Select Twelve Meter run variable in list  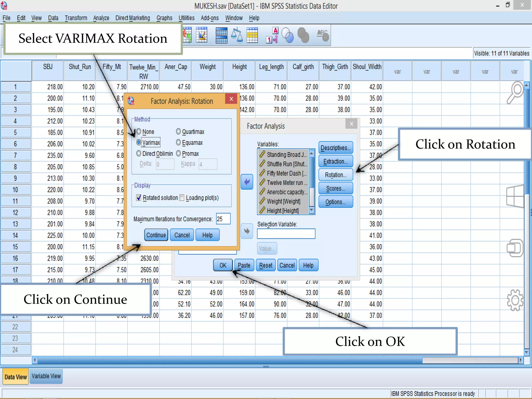point(283,183)
